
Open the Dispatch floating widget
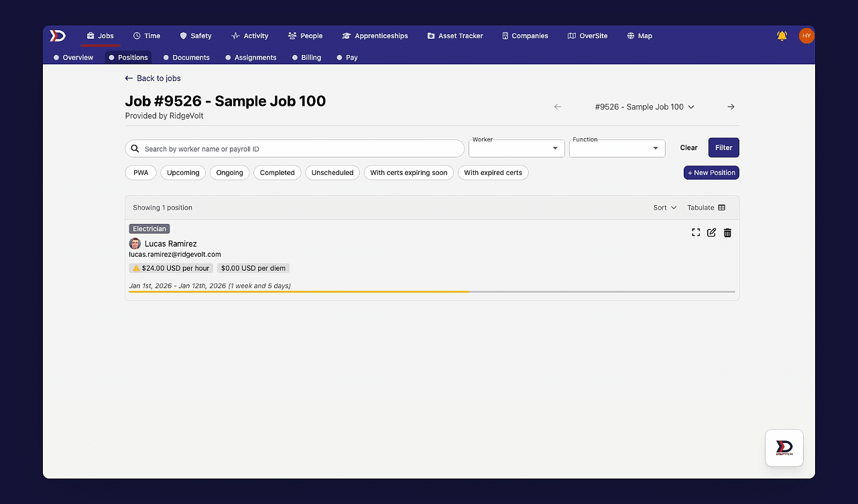pos(784,448)
